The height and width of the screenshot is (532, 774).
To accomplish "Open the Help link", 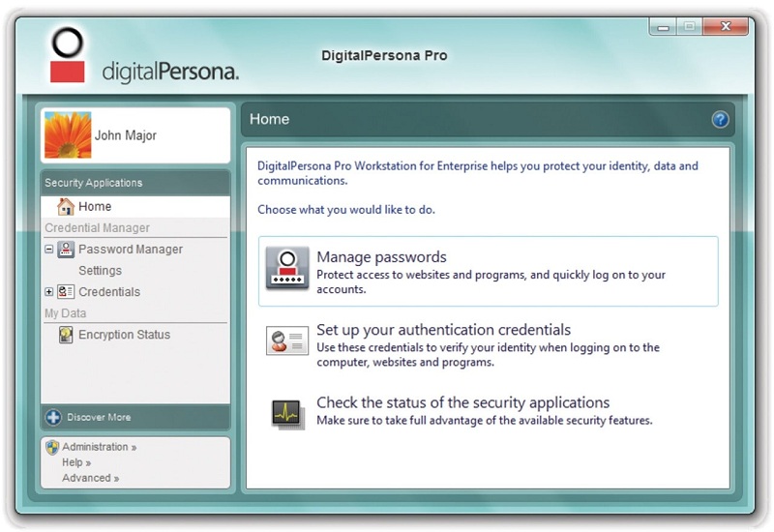I will pyautogui.click(x=74, y=462).
